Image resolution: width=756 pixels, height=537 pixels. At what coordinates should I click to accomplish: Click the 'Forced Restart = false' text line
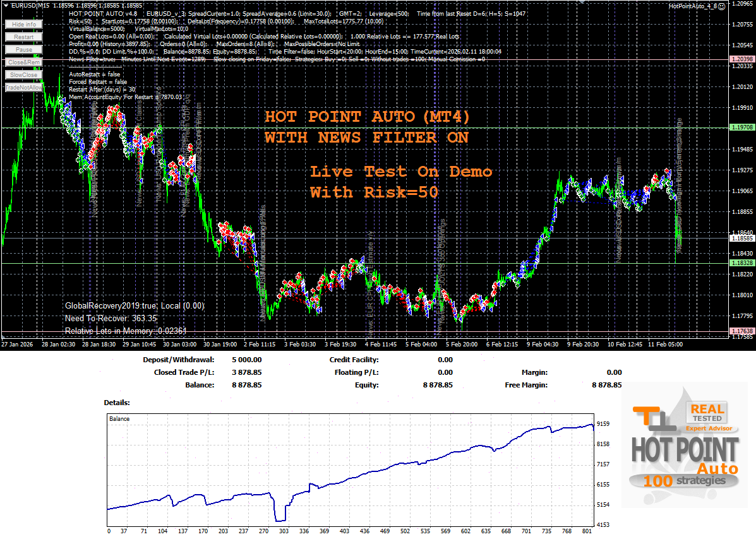[x=98, y=82]
